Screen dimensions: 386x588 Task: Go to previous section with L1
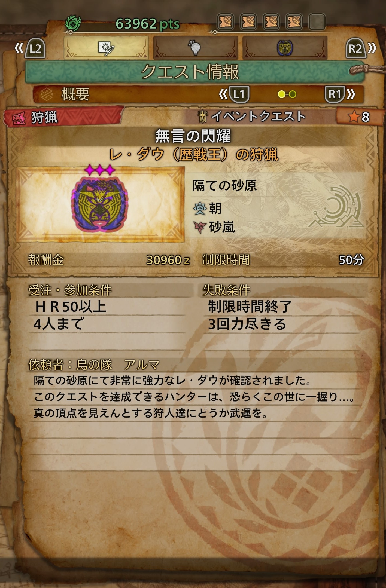[238, 94]
